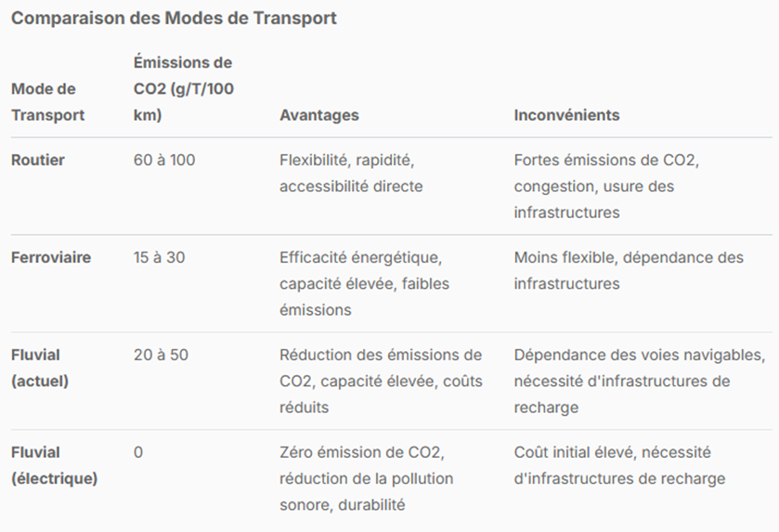Click the "Ferroviaire" row label
The image size is (779, 532).
(51, 257)
